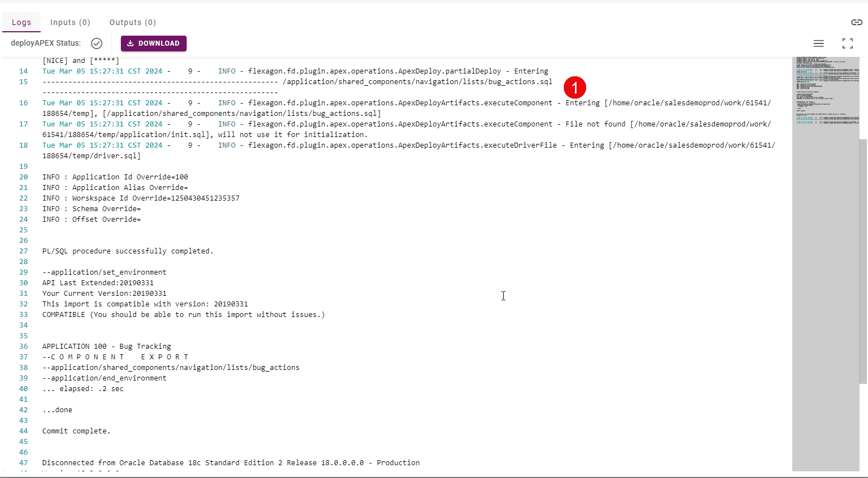The width and height of the screenshot is (868, 478).
Task: Click line number 20 in the log gutter
Action: (x=23, y=177)
